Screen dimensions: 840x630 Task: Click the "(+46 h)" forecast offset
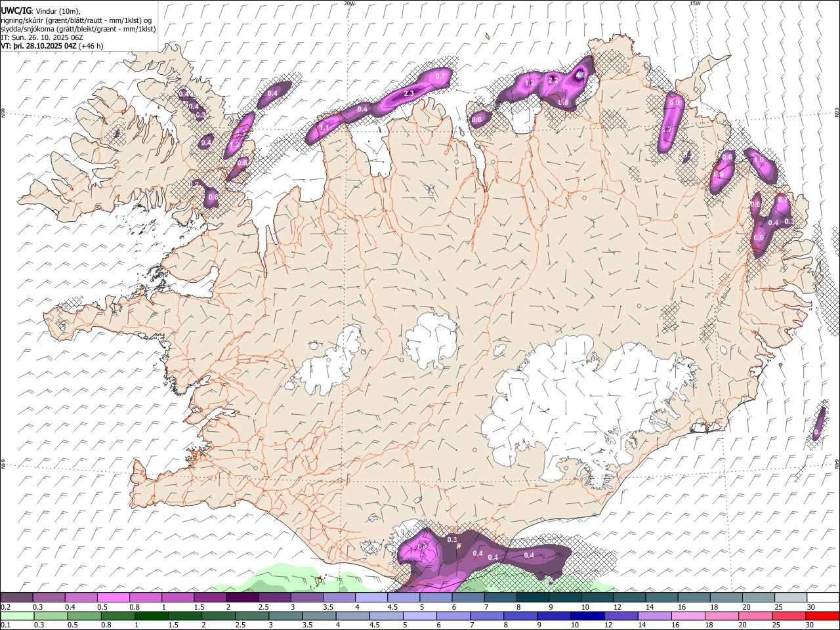[x=91, y=46]
